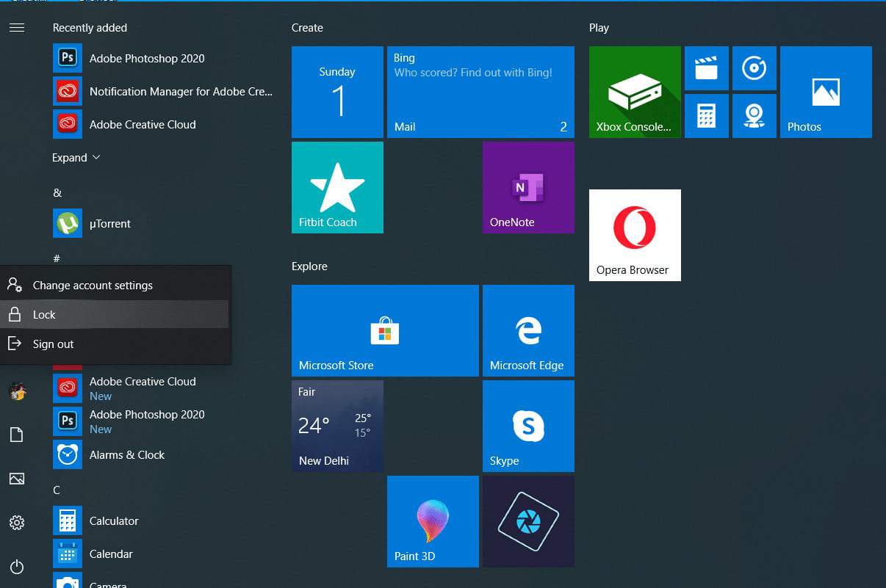Open the Calendar tile showing Sunday 1
Screen dimensions: 886x588
(337, 92)
